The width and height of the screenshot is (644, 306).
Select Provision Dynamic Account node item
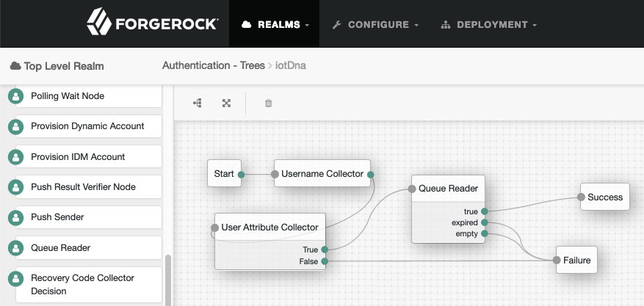coord(89,126)
